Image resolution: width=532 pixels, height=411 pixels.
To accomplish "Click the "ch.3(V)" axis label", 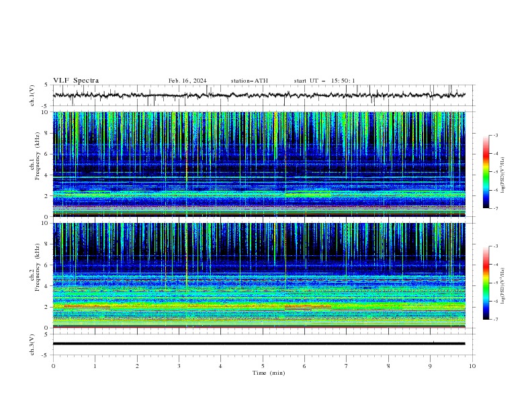I will tap(32, 345).
